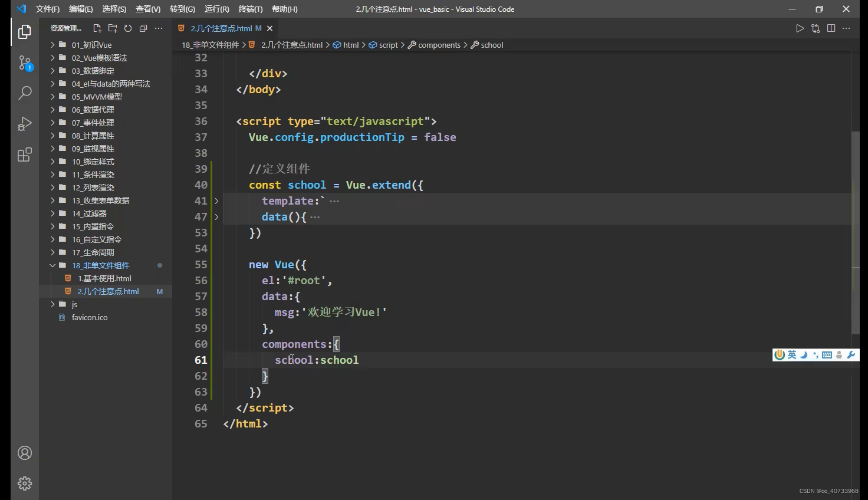This screenshot has height=500, width=868.
Task: Expand the js folder
Action: coord(106,304)
